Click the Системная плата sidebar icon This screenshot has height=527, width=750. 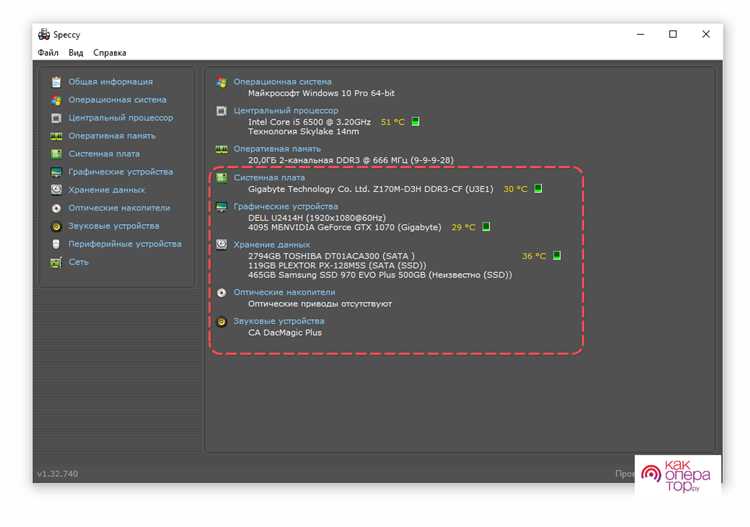(56, 154)
